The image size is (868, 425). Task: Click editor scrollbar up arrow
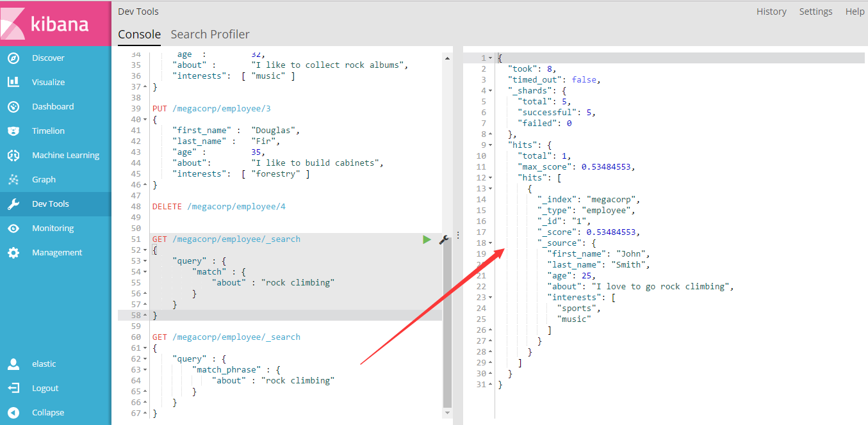pos(446,58)
